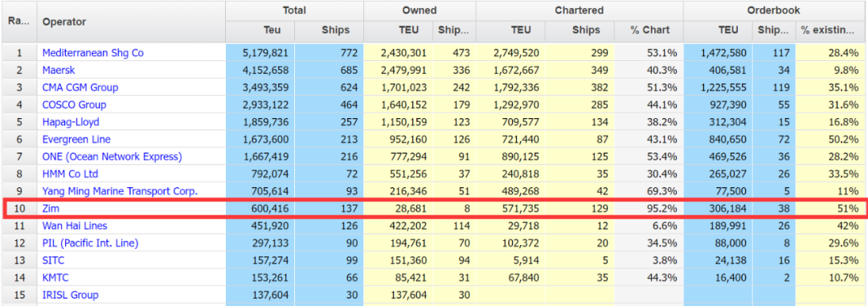Image resolution: width=868 pixels, height=306 pixels.
Task: Click the Orderbook group header
Action: pyautogui.click(x=775, y=10)
